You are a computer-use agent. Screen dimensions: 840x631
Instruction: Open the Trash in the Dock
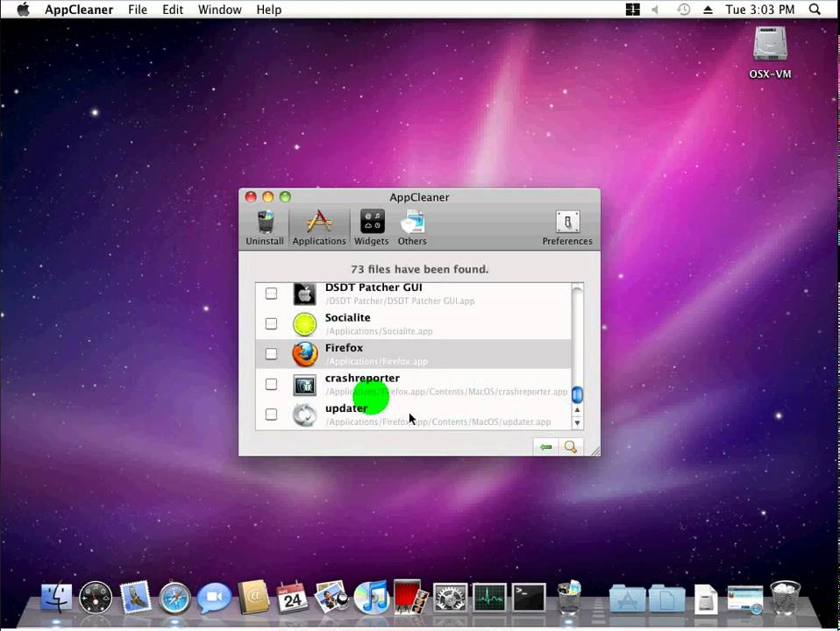(786, 597)
